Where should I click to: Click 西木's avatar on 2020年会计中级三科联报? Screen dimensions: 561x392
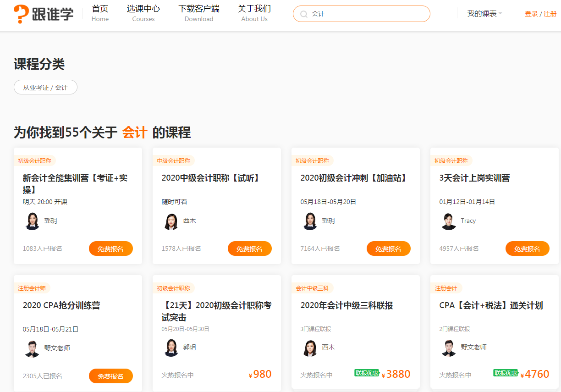click(x=309, y=348)
